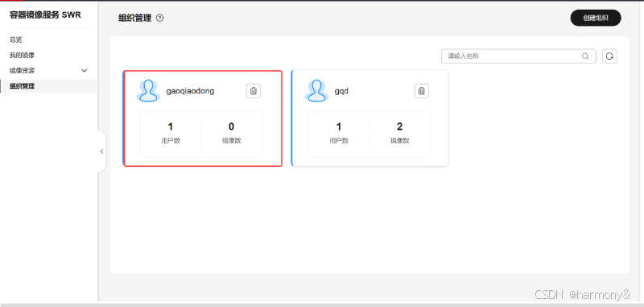Image resolution: width=644 pixels, height=307 pixels.
Task: Click the magnifier search icon
Action: point(585,56)
